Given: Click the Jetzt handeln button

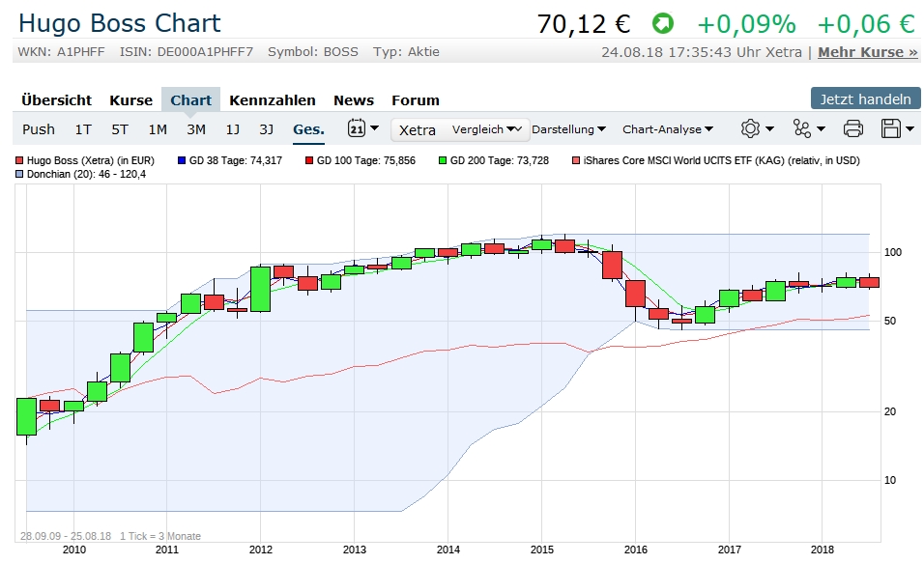Looking at the screenshot, I should pos(865,99).
